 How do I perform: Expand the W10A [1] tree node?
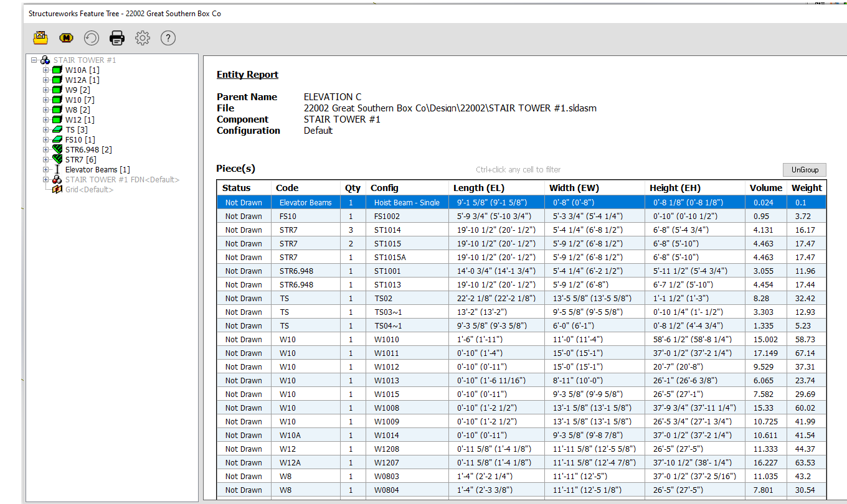(45, 70)
